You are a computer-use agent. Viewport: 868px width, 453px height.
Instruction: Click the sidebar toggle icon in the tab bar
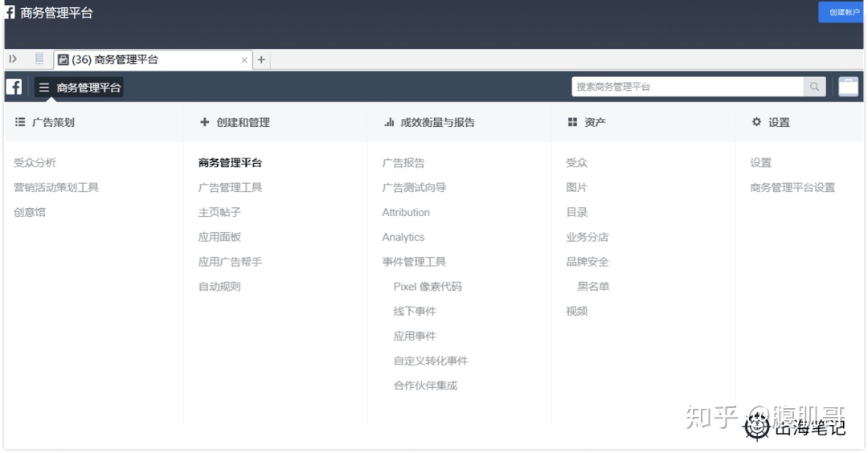[x=14, y=59]
